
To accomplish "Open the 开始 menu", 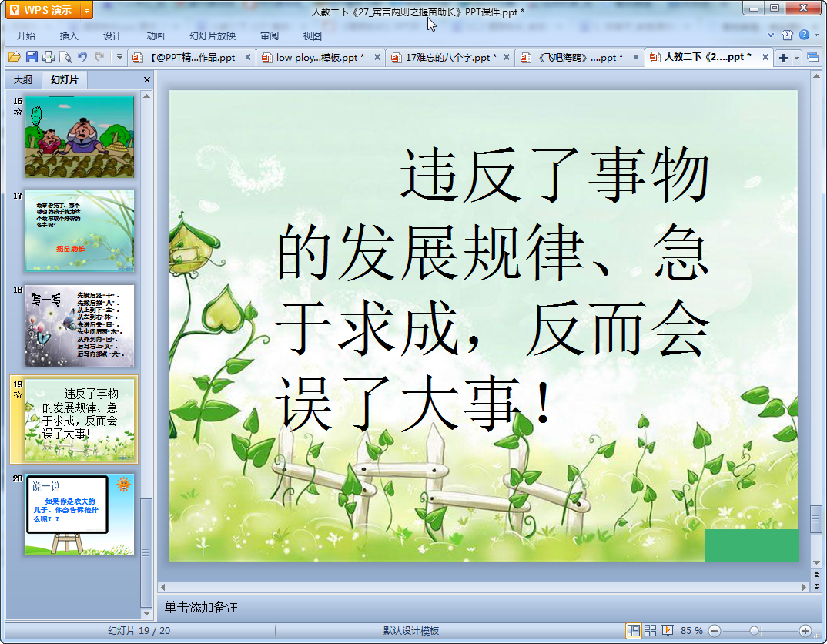I will [26, 36].
